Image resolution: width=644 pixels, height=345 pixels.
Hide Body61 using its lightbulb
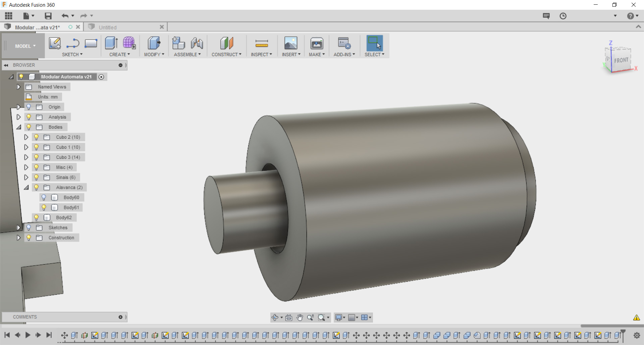(44, 207)
